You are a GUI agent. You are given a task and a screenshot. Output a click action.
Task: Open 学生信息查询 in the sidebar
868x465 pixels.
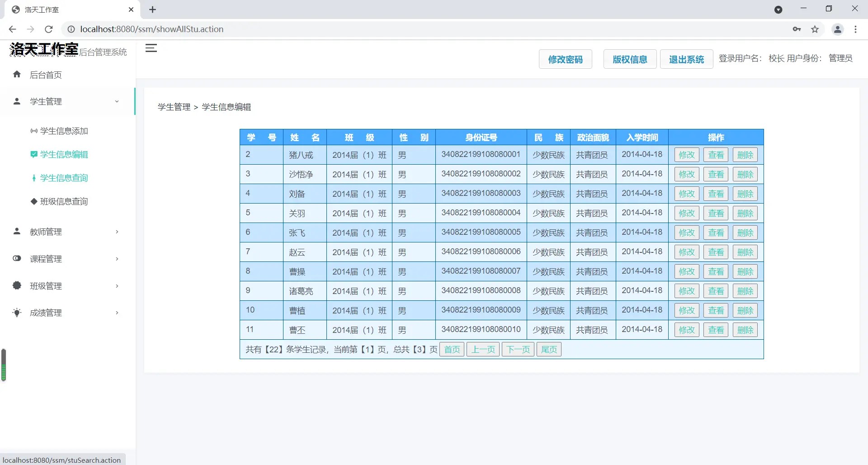click(64, 178)
